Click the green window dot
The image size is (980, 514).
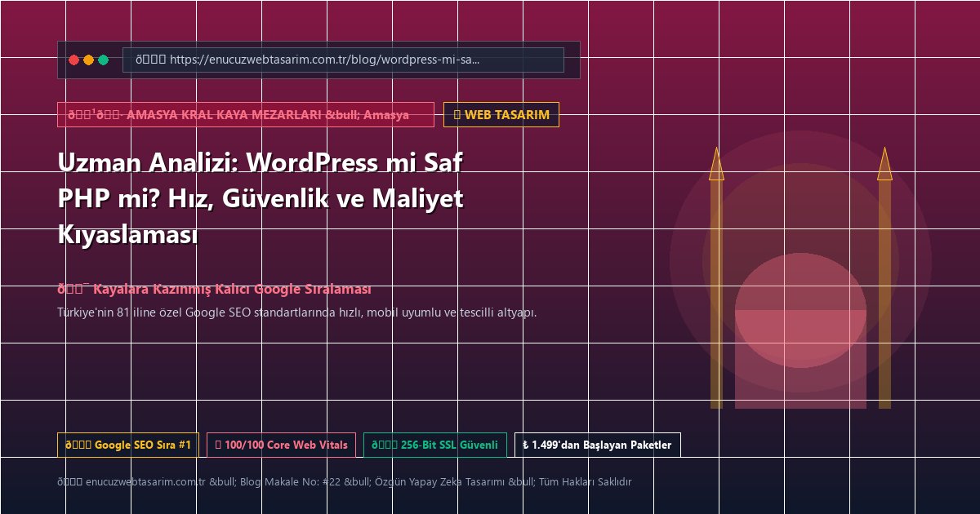103,60
